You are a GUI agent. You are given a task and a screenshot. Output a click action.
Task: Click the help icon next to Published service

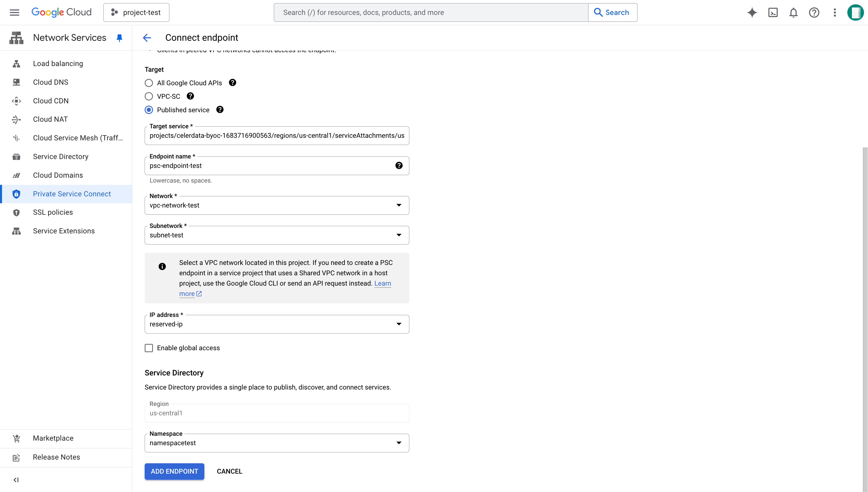pyautogui.click(x=220, y=110)
